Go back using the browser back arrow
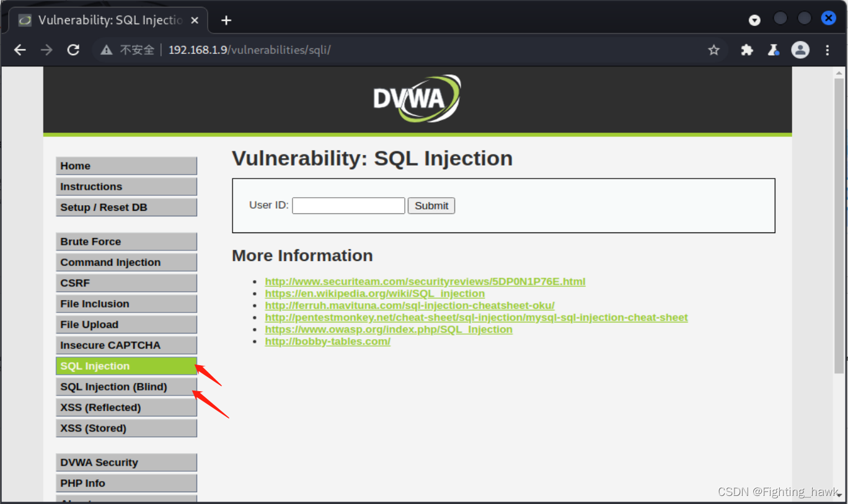This screenshot has width=848, height=504. [20, 50]
